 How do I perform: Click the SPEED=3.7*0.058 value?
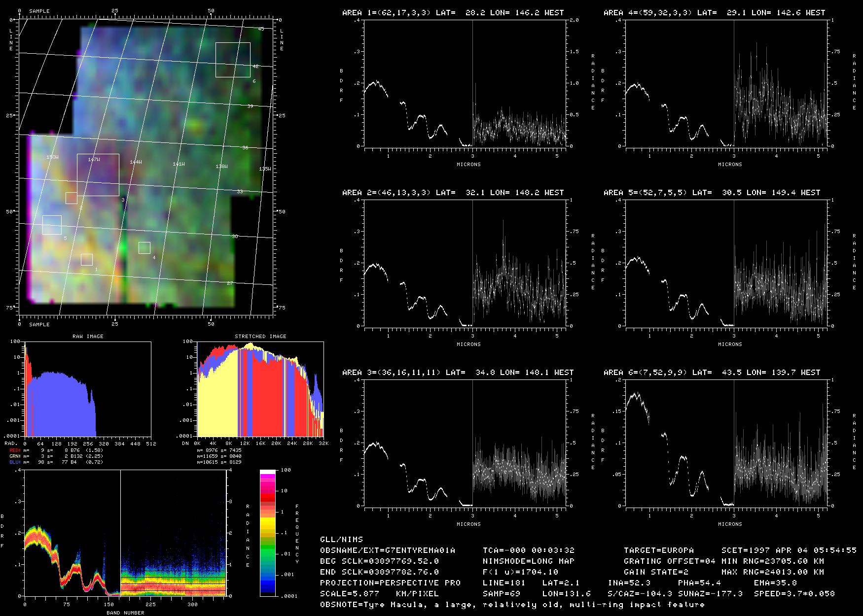[794, 594]
